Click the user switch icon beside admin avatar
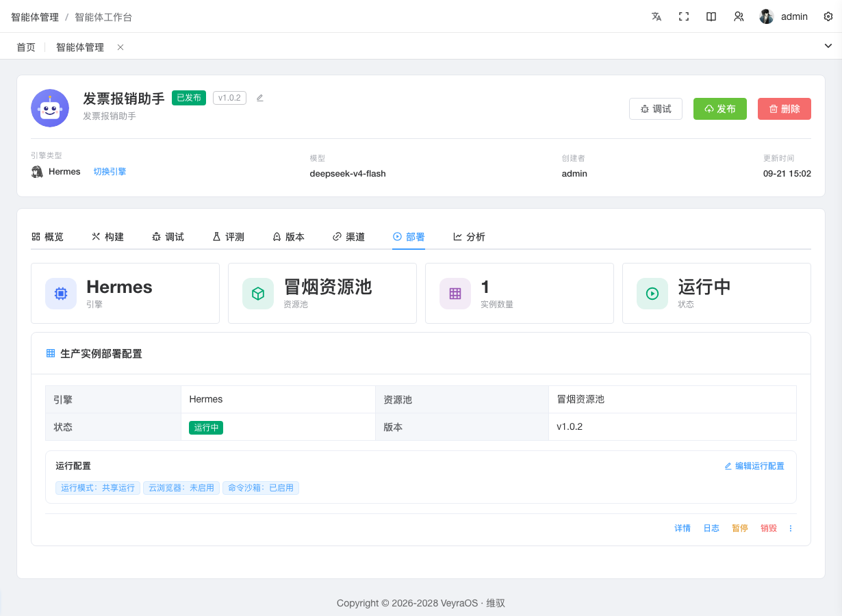 [x=739, y=16]
